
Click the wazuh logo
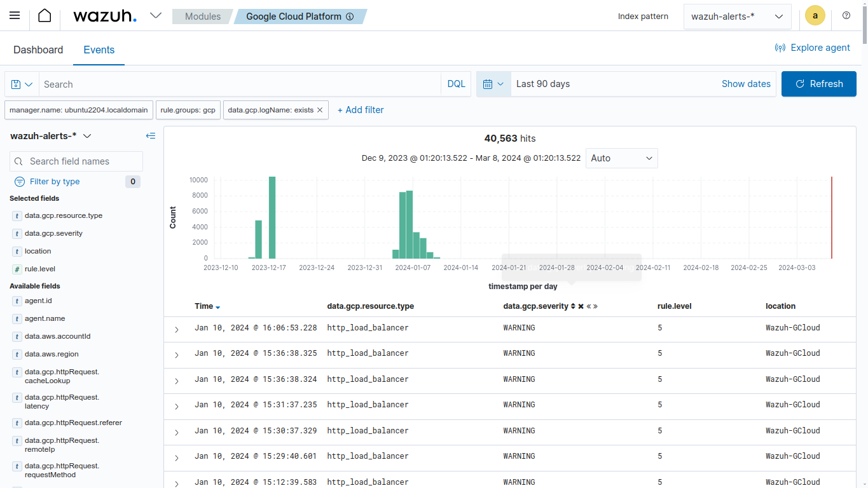105,16
